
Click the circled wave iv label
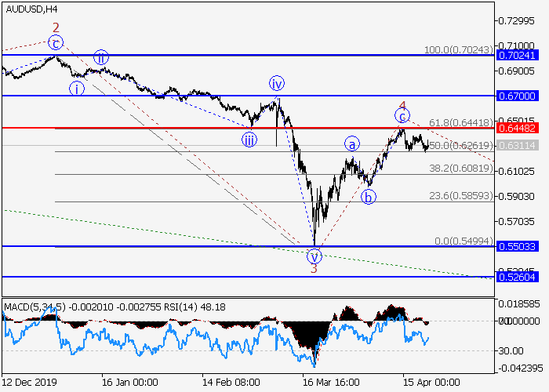tap(276, 83)
